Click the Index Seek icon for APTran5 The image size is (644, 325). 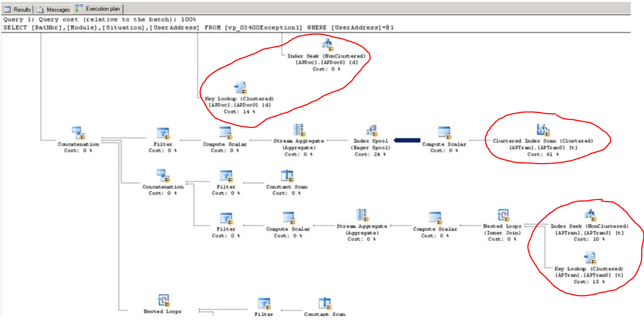(x=590, y=215)
